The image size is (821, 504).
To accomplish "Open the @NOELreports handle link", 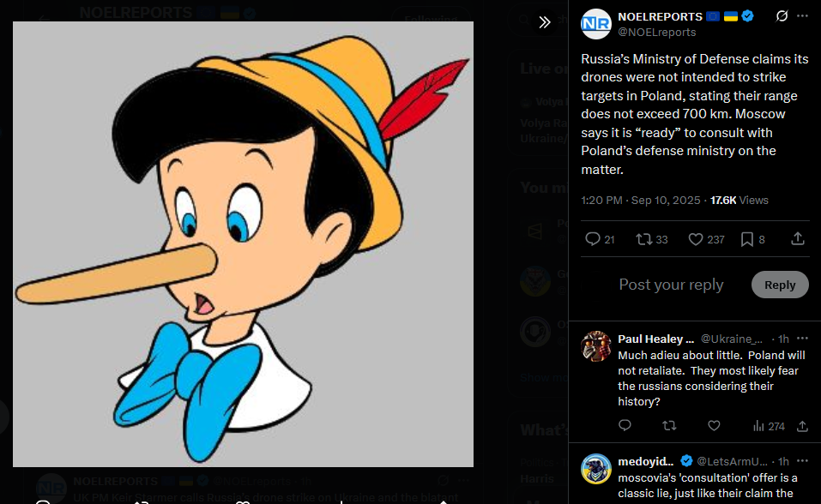I will (x=656, y=33).
